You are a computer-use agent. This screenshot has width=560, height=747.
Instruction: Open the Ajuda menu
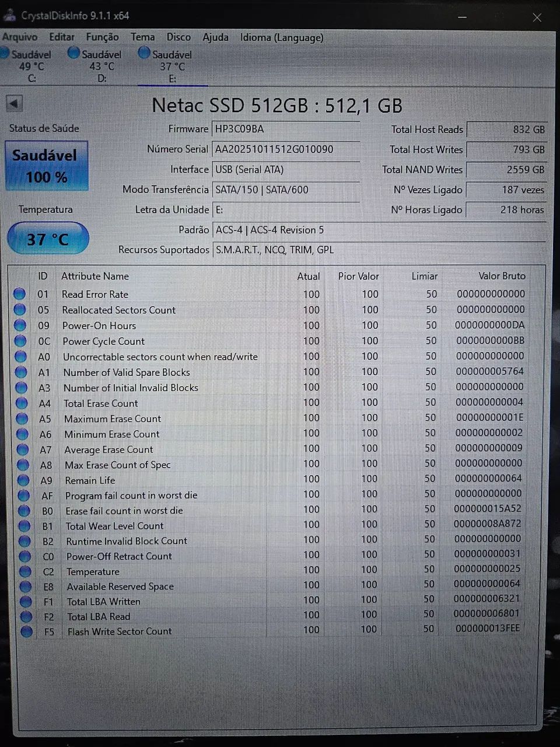pyautogui.click(x=215, y=37)
